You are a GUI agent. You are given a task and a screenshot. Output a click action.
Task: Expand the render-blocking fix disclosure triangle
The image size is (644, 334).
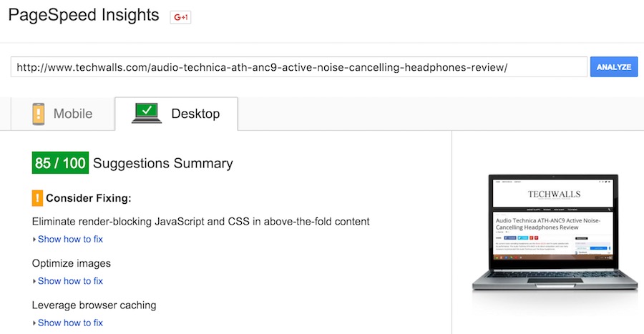tap(34, 239)
